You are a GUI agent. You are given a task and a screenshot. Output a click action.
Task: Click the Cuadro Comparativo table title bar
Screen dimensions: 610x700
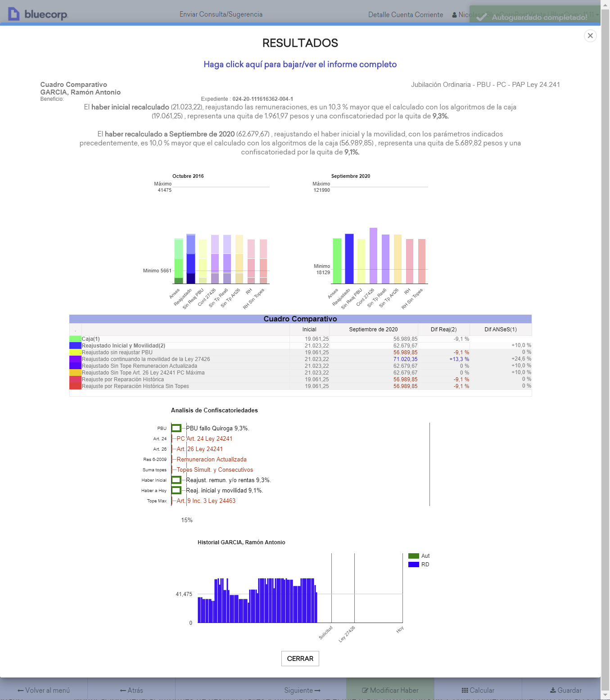pos(300,319)
